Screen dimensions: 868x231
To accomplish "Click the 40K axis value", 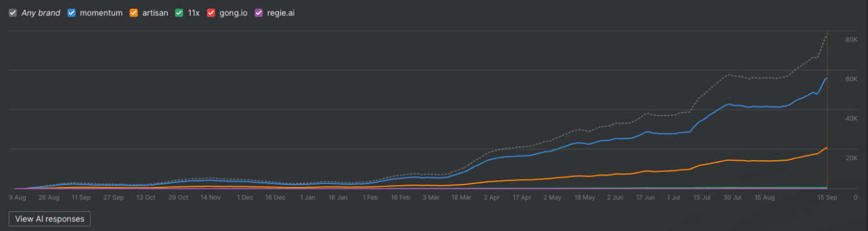I will point(851,118).
